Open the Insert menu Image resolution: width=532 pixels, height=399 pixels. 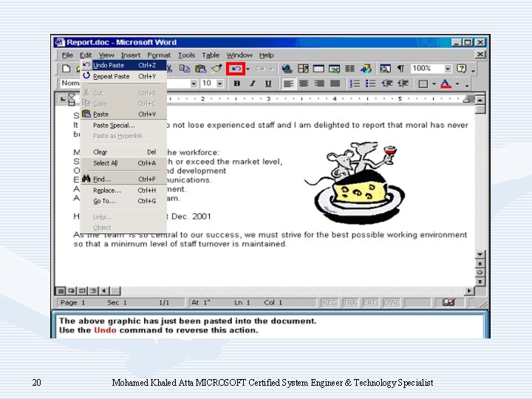[x=131, y=55]
